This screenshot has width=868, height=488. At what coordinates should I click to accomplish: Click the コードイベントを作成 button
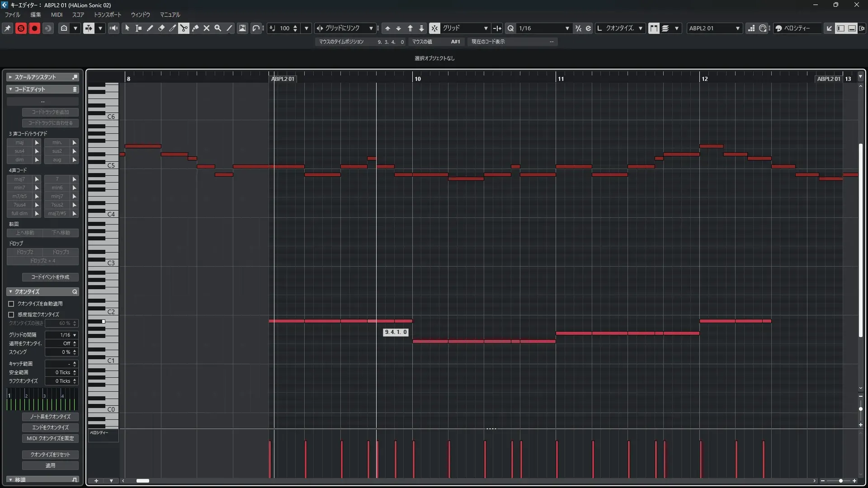click(x=50, y=277)
